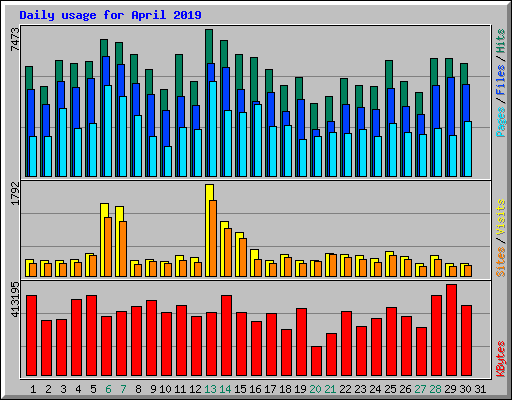Click the 413195 KBytes axis value
The width and height of the screenshot is (512, 400).
click(x=15, y=299)
